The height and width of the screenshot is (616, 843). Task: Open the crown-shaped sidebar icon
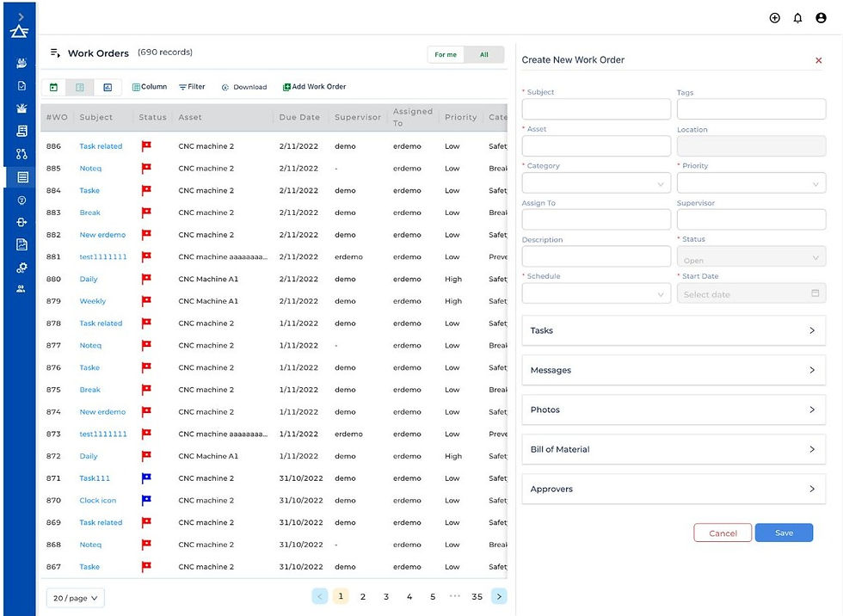click(x=22, y=108)
